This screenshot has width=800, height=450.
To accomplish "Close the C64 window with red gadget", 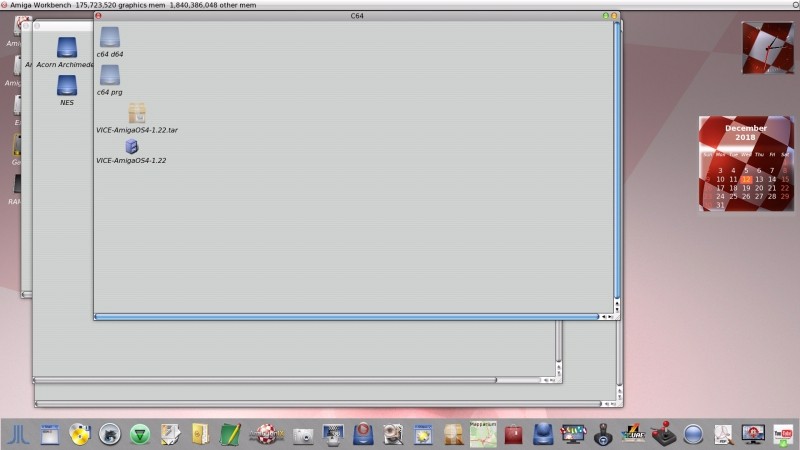I will tap(98, 16).
